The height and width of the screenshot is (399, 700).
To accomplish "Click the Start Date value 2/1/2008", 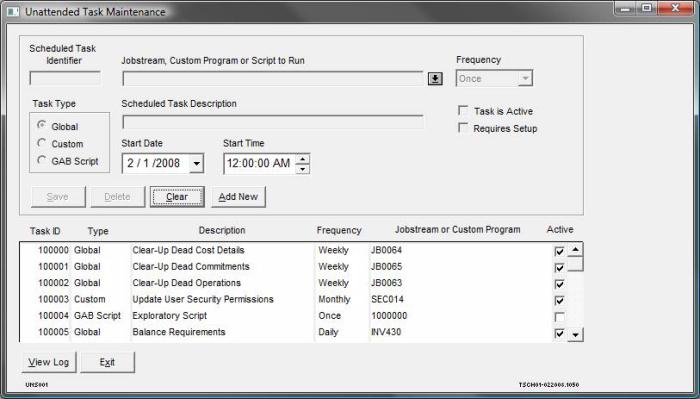I will (155, 163).
